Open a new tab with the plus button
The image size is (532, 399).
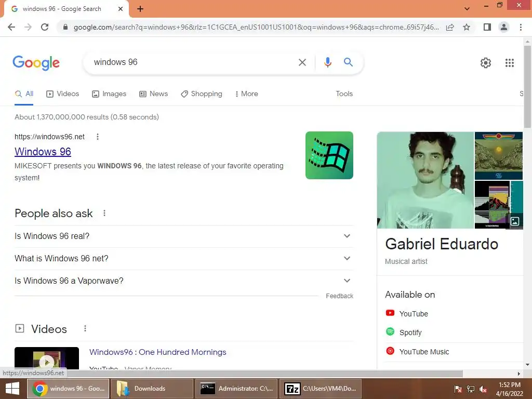140,9
